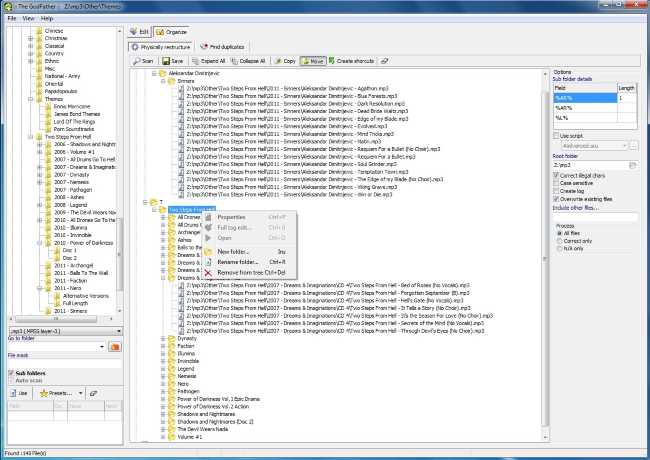
Task: Uncheck the Sub folders checkbox
Action: pyautogui.click(x=11, y=372)
